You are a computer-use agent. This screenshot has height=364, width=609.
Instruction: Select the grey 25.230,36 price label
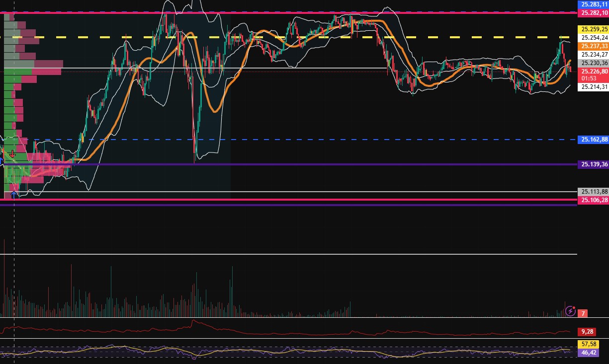coord(594,63)
